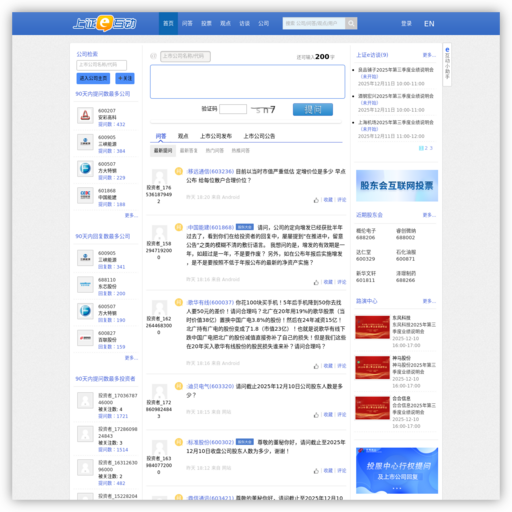This screenshot has height=512, width=512.
Task: Focus the 验证码 captcha input box
Action: (233, 109)
